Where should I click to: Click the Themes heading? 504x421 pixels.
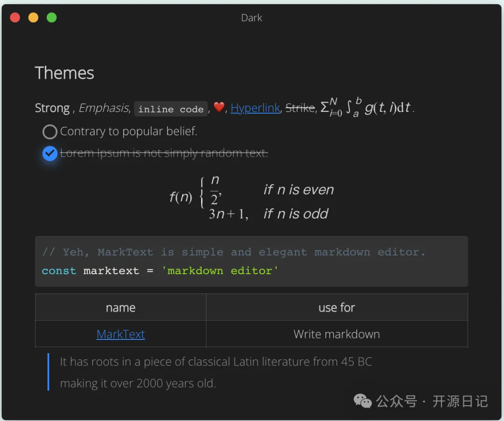tap(64, 73)
